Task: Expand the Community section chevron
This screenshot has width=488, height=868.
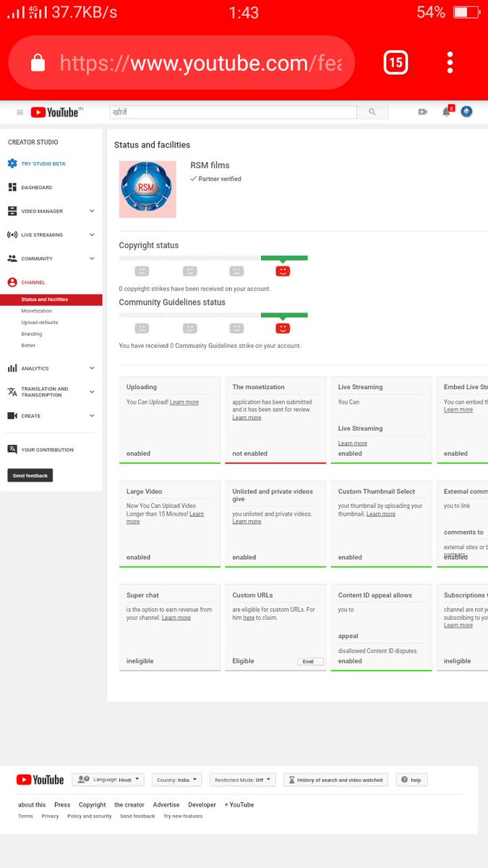Action: pyautogui.click(x=92, y=258)
